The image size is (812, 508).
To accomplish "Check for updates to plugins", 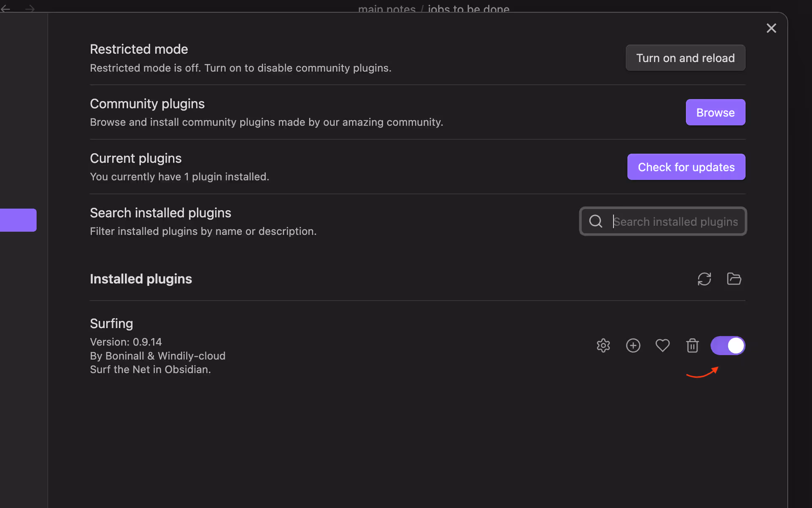I will coord(686,167).
